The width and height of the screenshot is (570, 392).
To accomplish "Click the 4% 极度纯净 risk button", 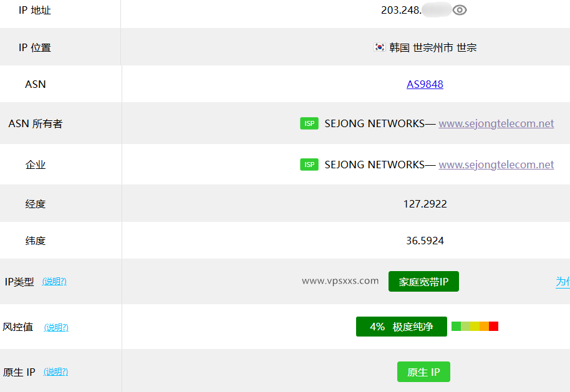I will tap(401, 327).
